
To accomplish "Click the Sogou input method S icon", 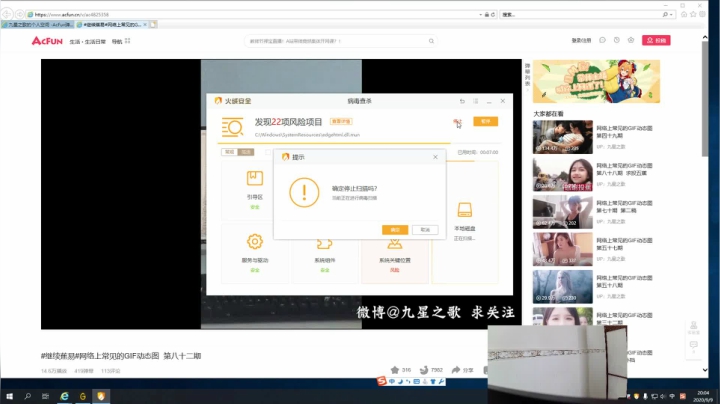I will [381, 381].
